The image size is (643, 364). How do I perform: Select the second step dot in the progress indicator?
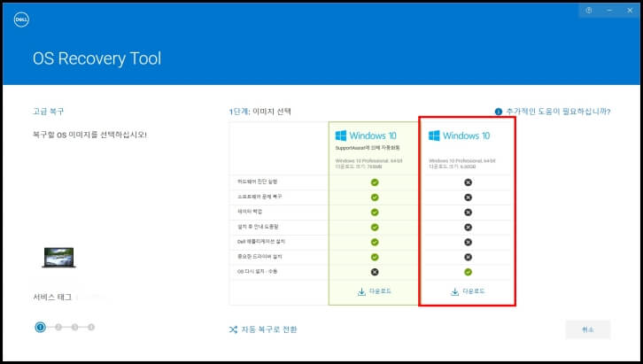(x=58, y=327)
